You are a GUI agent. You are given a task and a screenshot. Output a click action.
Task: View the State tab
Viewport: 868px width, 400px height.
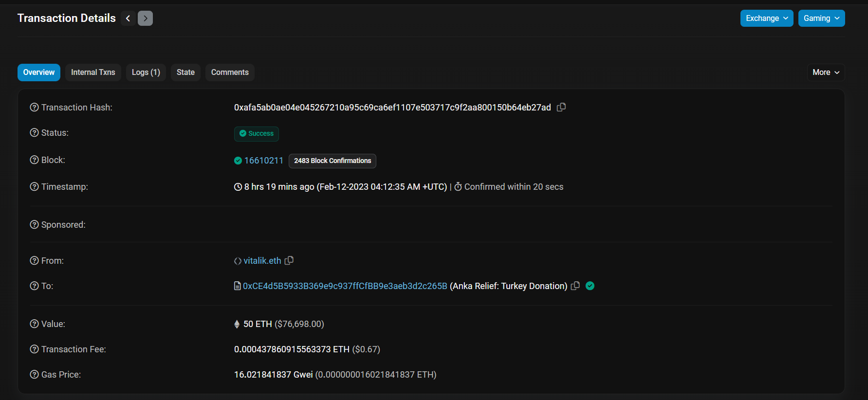[185, 72]
